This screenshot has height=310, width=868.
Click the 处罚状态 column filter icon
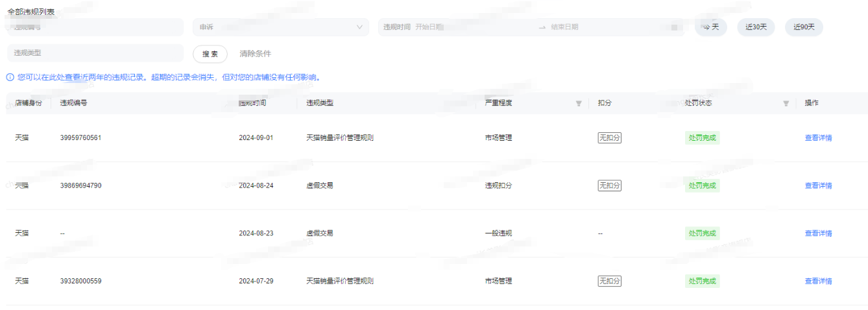click(786, 103)
